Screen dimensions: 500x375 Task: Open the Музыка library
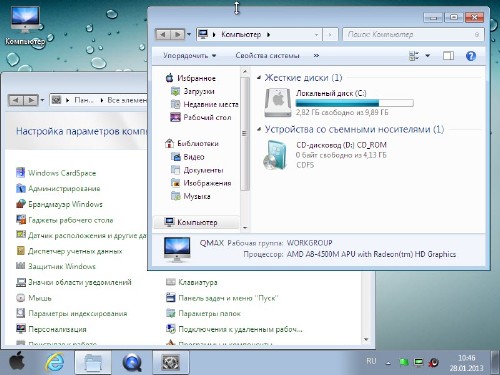click(x=190, y=196)
